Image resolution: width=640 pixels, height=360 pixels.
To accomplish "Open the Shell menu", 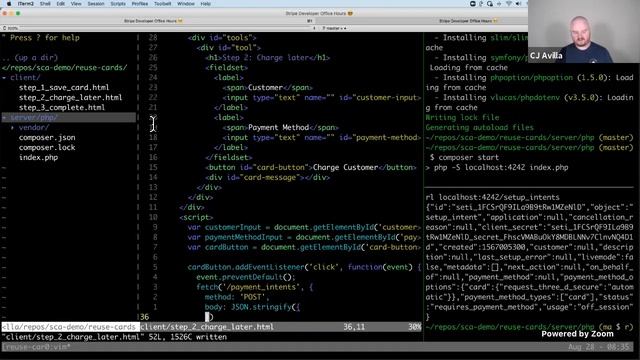I will pyautogui.click(x=45, y=4).
